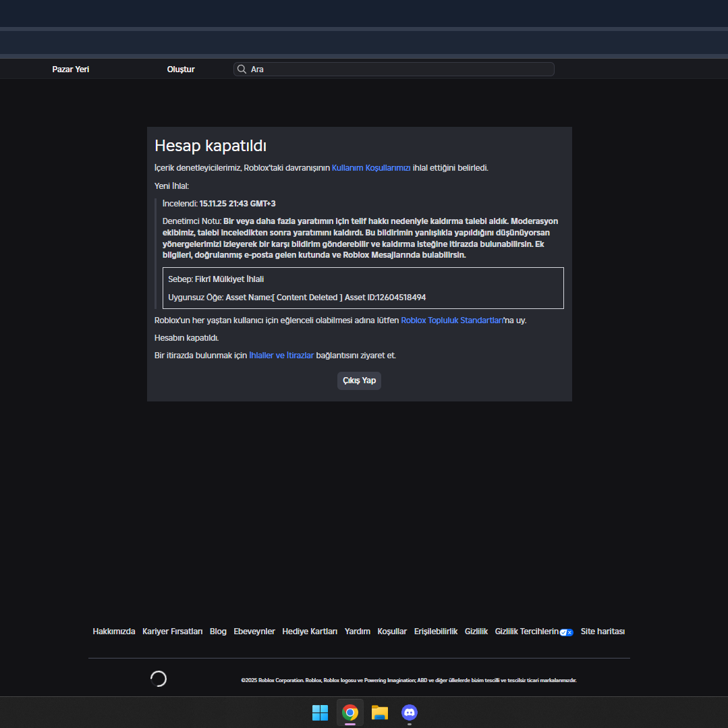
Task: Open the Hakkımızda footer link
Action: pos(114,632)
